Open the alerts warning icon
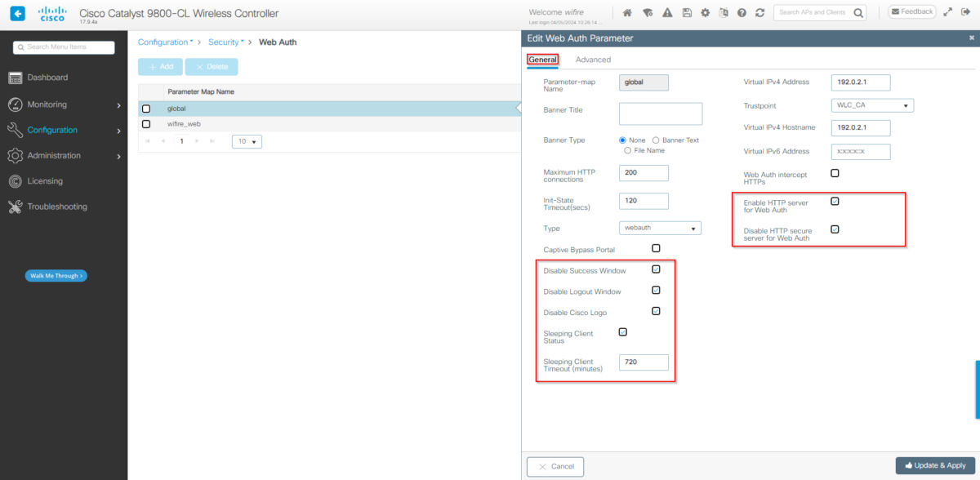The height and width of the screenshot is (480, 980). click(x=668, y=12)
